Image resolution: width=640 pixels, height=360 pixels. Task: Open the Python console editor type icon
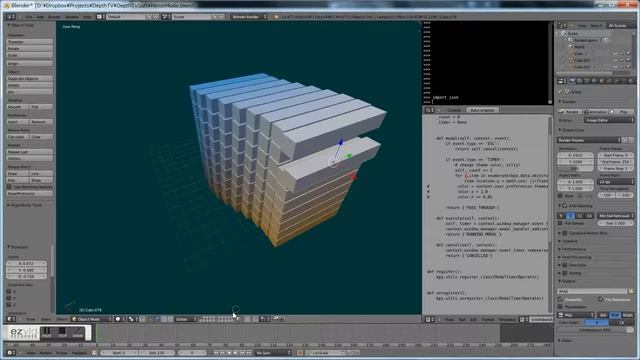click(429, 110)
